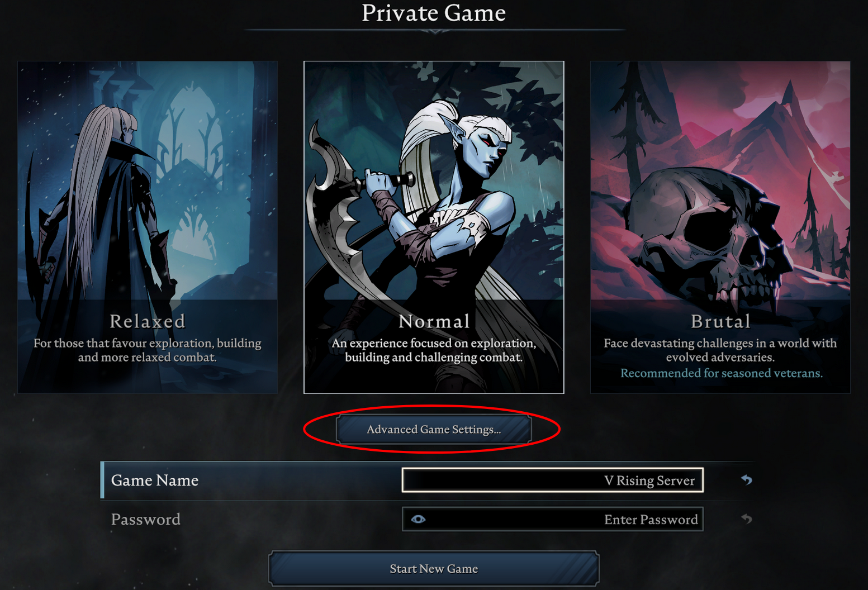Click the Brutal title text
The image size is (868, 590).
720,321
